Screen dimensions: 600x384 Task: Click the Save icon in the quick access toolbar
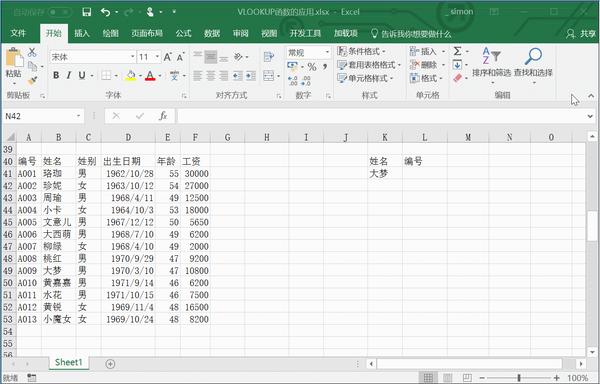[x=87, y=12]
